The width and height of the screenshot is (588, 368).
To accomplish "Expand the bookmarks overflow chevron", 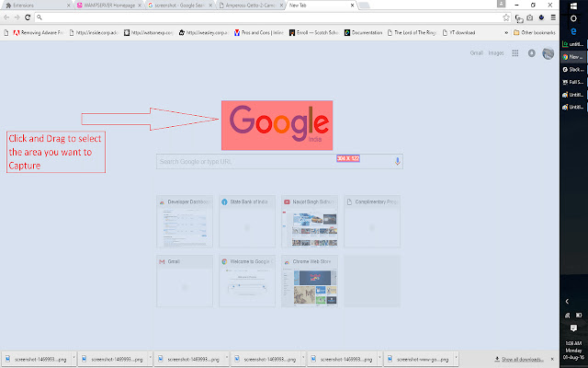I will (508, 31).
